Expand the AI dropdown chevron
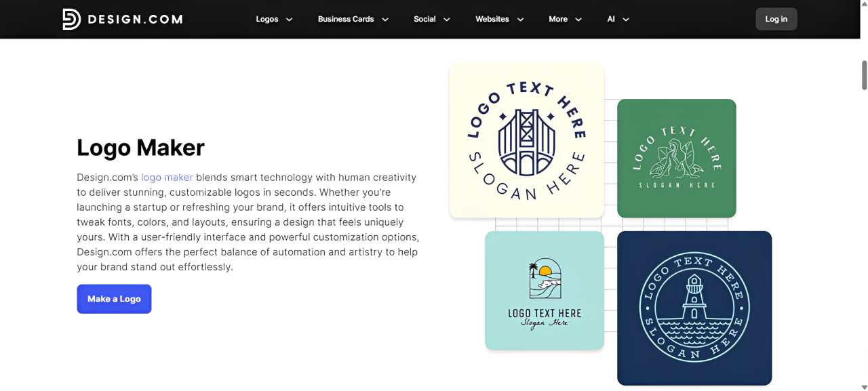This screenshot has width=868, height=391. 626,20
